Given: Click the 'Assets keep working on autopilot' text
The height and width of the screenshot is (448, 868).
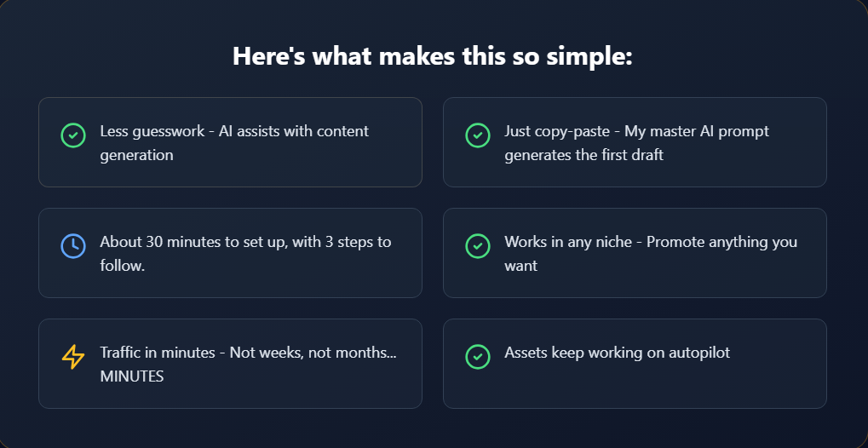Looking at the screenshot, I should pos(617,353).
